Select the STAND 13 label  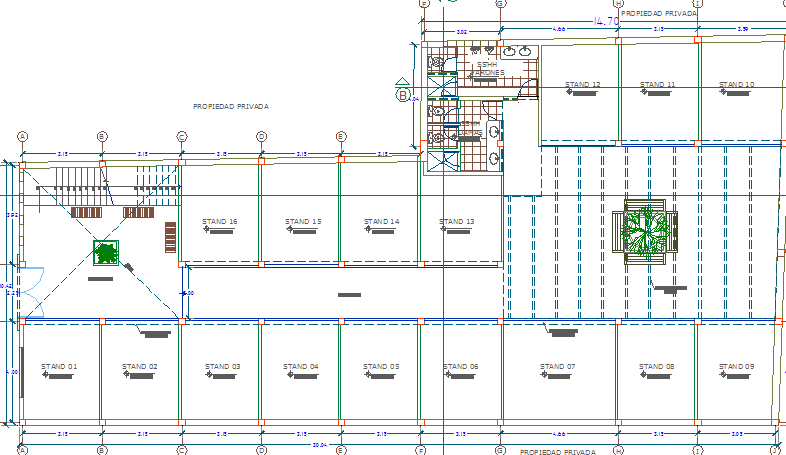(456, 222)
